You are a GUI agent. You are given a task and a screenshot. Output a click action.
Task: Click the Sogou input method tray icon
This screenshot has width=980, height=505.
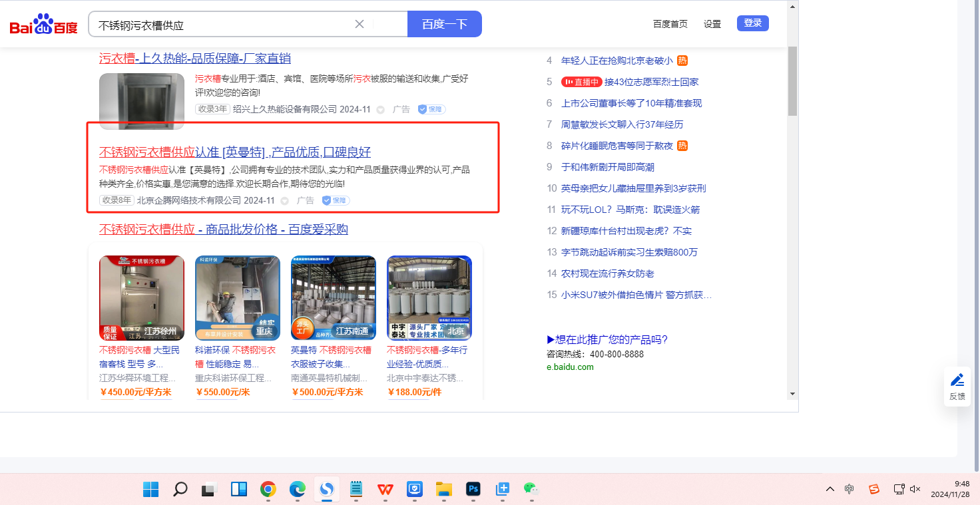click(x=874, y=489)
